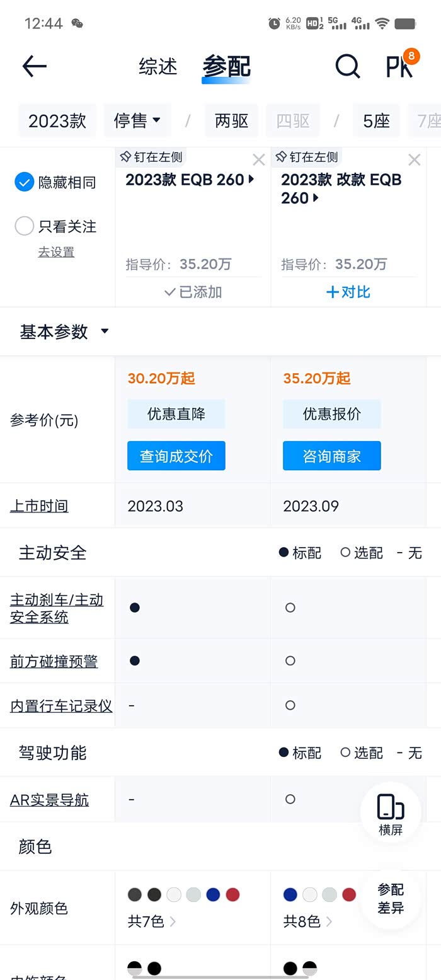441x980 pixels.
Task: Uncheck the 隐藏相同 checkbox
Action: pos(24,183)
